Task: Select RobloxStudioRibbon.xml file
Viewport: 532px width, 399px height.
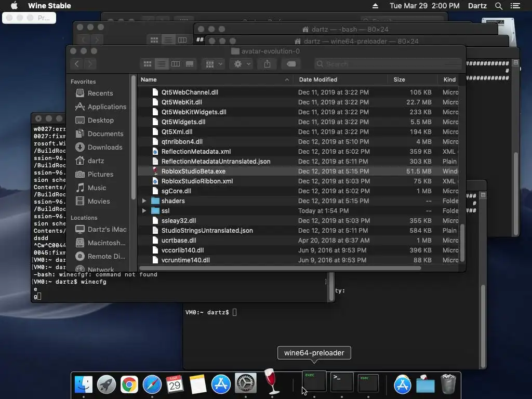Action: coord(298,181)
